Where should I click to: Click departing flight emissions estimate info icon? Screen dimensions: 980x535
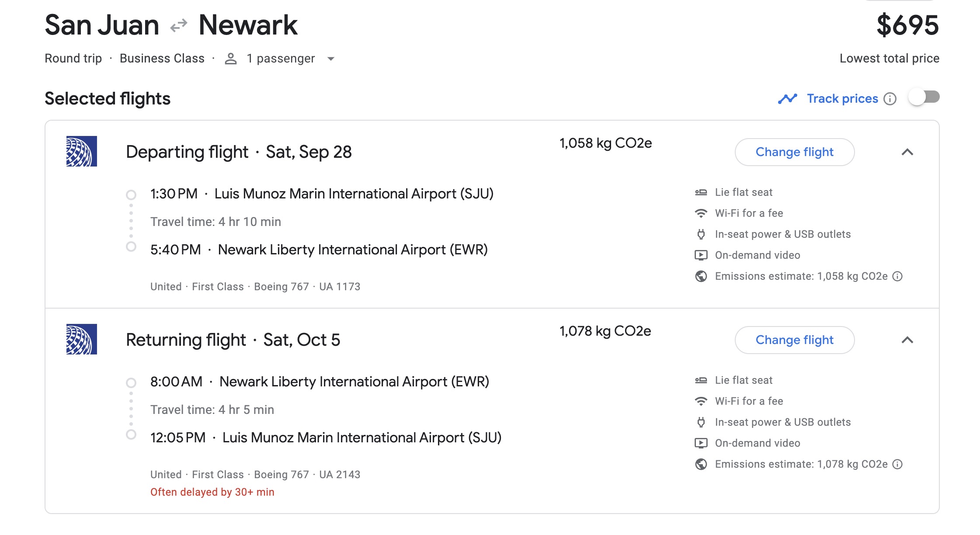(897, 276)
